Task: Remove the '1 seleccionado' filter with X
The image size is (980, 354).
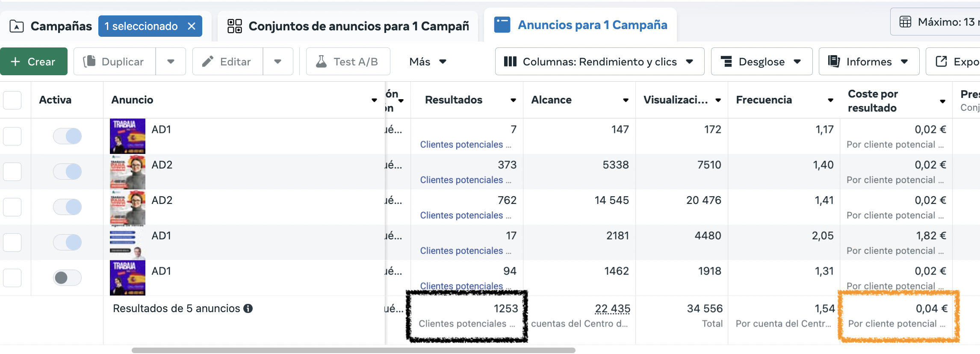Action: pyautogui.click(x=192, y=27)
